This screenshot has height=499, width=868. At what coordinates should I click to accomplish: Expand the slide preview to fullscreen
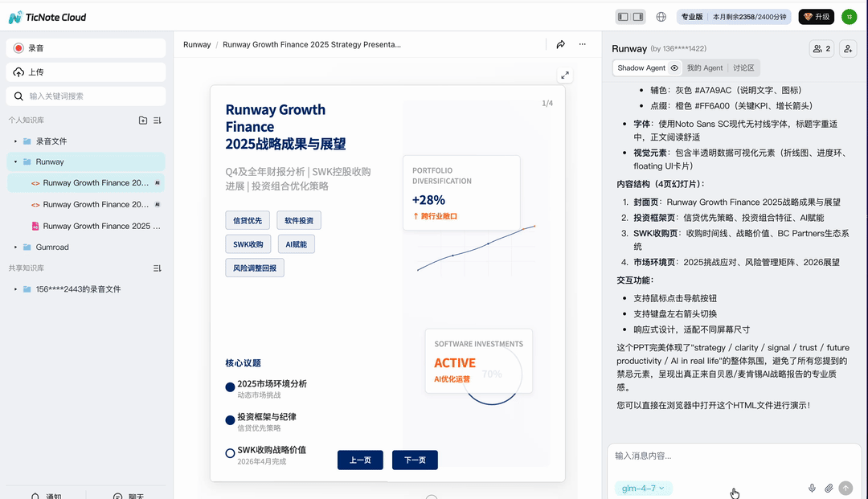point(565,76)
